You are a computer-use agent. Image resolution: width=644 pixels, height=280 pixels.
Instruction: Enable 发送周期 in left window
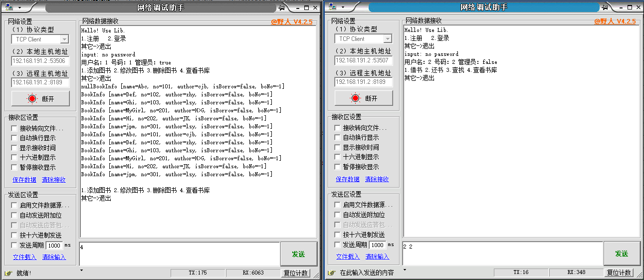tap(14, 245)
